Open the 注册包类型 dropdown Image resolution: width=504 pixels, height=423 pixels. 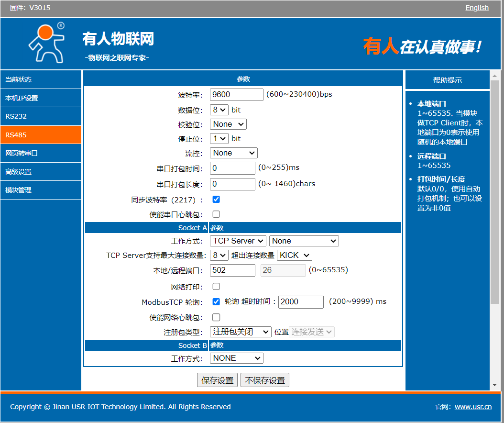pos(241,332)
